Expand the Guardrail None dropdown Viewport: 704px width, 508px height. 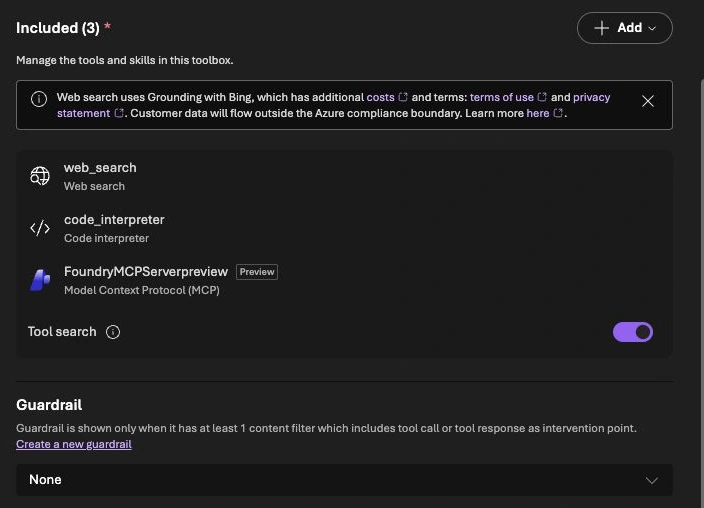pyautogui.click(x=344, y=480)
